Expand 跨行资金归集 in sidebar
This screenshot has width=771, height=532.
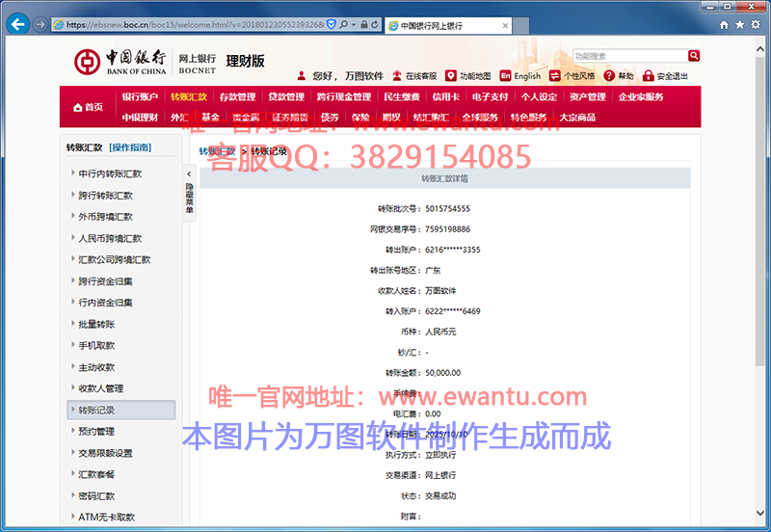point(106,280)
